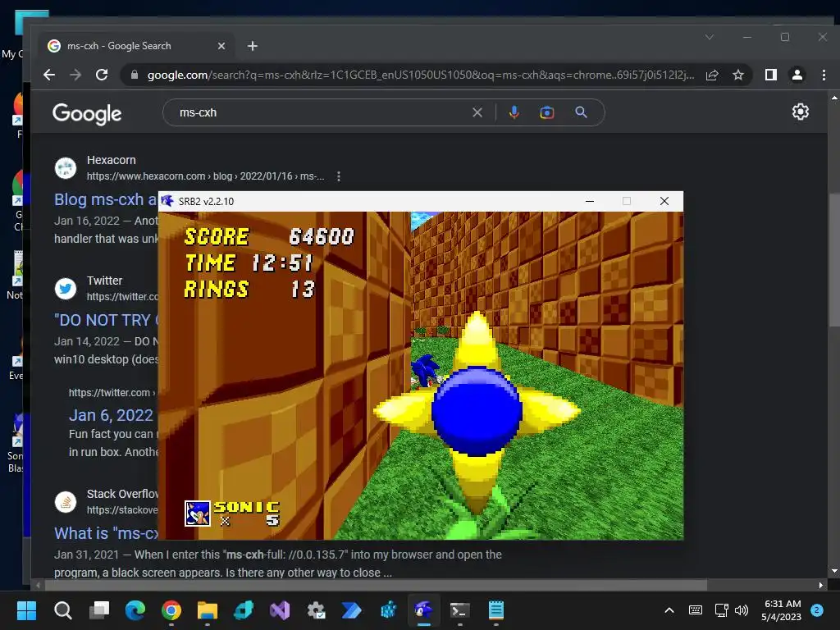
Task: Open Windows taskbar search
Action: coord(62,610)
